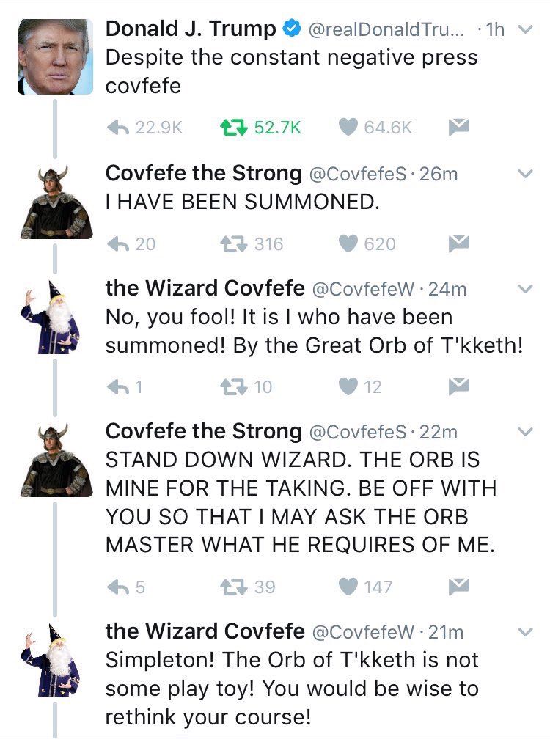Open Covfefe the Strong viking avatar, 22m tweet
Image resolution: width=550 pixels, height=756 pixels.
[x=55, y=461]
